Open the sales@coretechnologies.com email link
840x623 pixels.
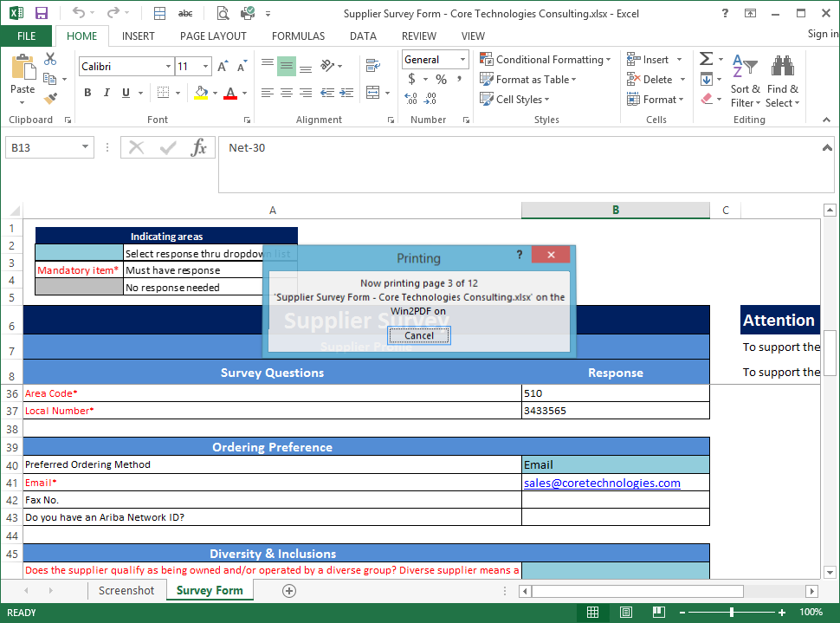point(602,483)
